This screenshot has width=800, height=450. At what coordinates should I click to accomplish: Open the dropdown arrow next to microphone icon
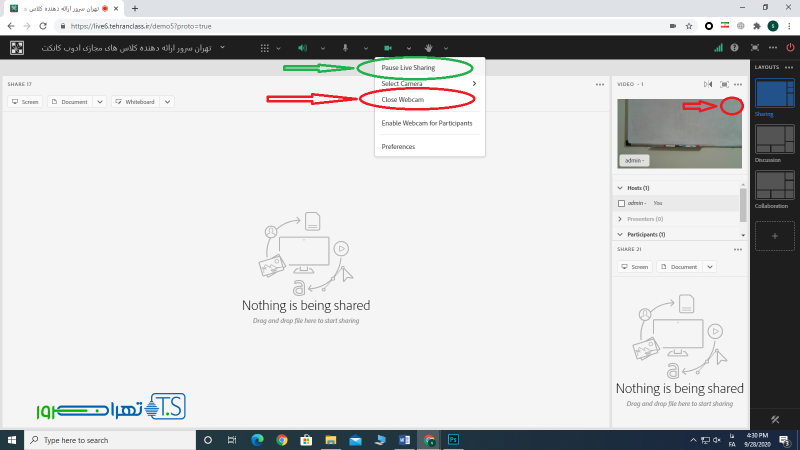tap(366, 47)
